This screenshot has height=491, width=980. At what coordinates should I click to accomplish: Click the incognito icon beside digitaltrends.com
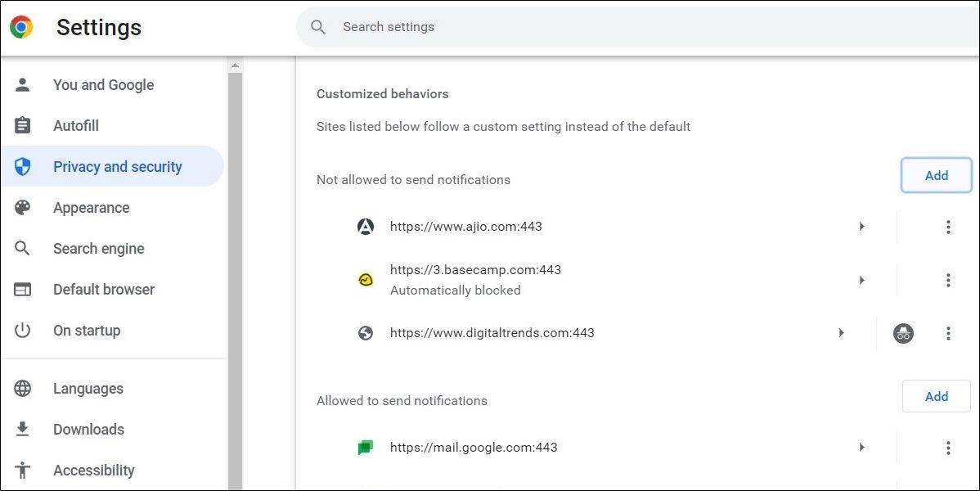tap(903, 333)
